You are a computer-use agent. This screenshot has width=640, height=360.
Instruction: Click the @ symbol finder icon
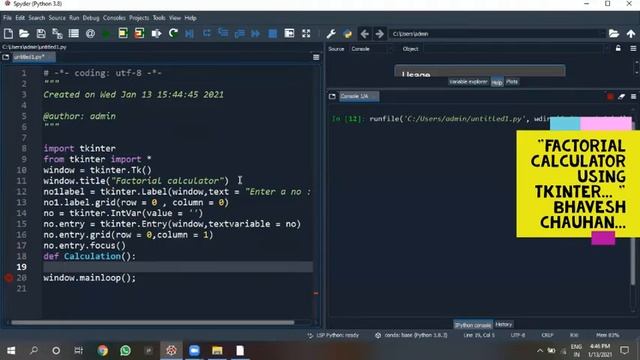[x=90, y=33]
